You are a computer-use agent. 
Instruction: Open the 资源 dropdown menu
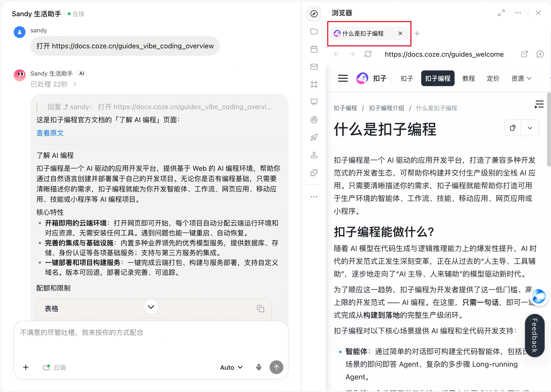pyautogui.click(x=521, y=78)
